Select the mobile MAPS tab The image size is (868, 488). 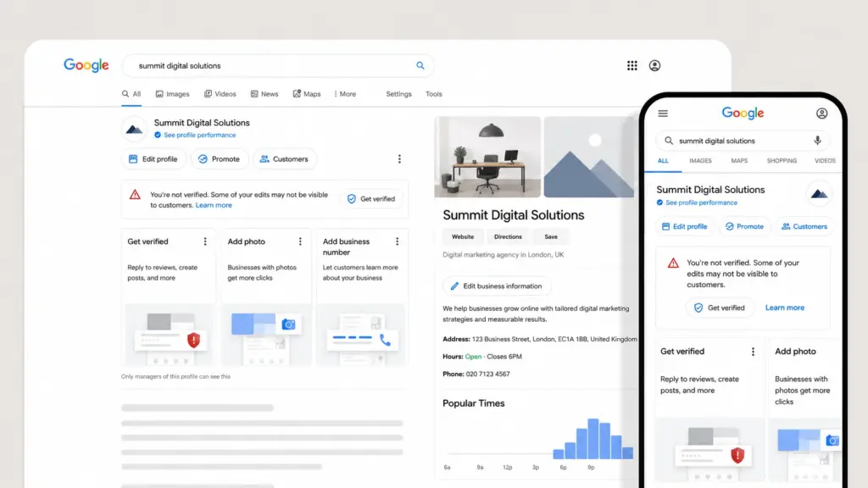pyautogui.click(x=739, y=161)
